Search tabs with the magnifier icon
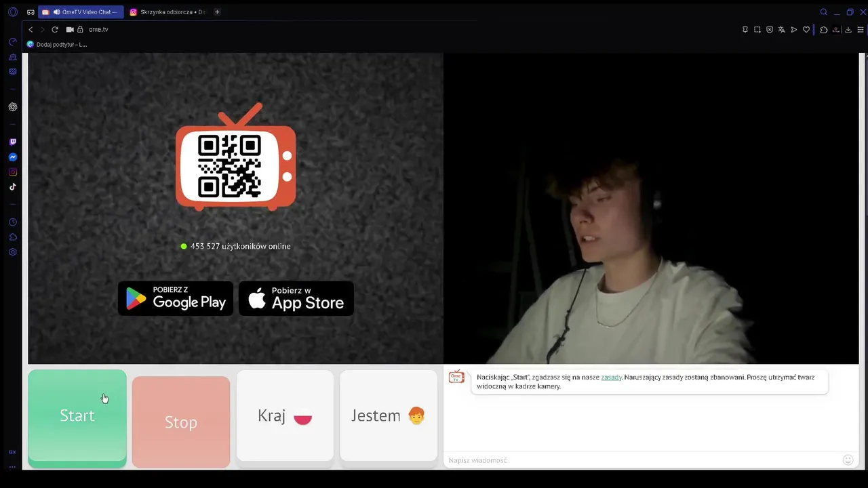The height and width of the screenshot is (488, 868). (x=823, y=12)
